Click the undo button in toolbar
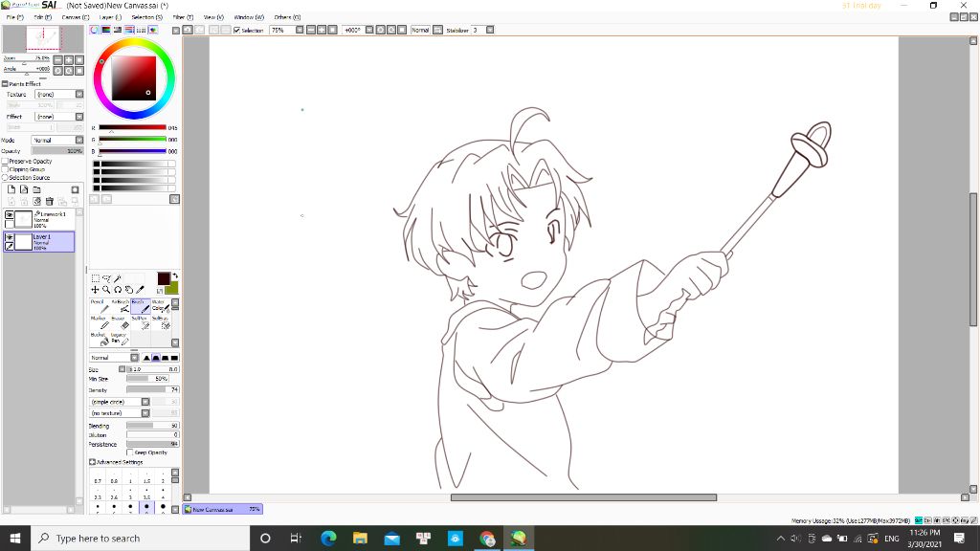 188,30
